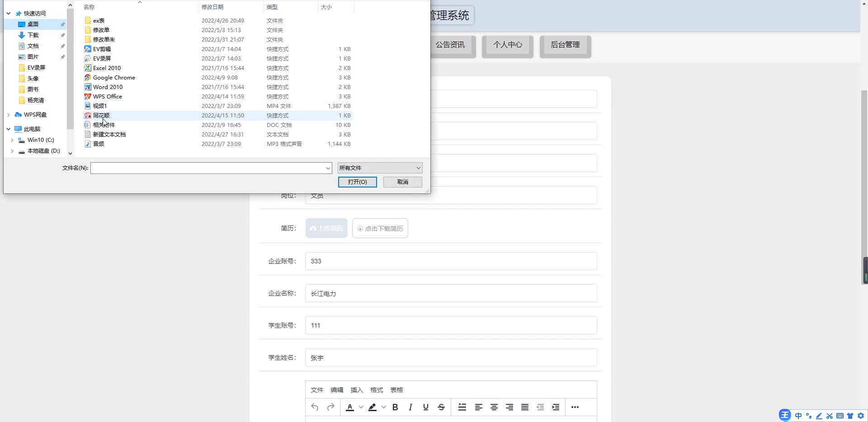
Task: Increase the indent
Action: [556, 407]
